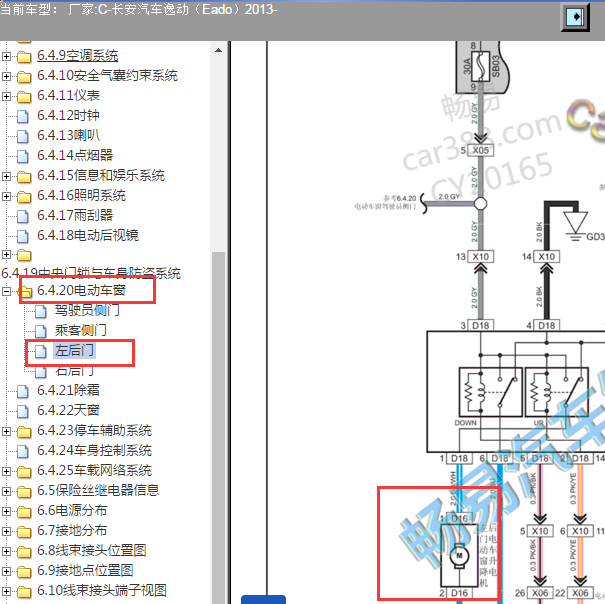Image resolution: width=605 pixels, height=604 pixels.
Task: Expand the 6.8线束接头位置图 node
Action: click(x=6, y=552)
